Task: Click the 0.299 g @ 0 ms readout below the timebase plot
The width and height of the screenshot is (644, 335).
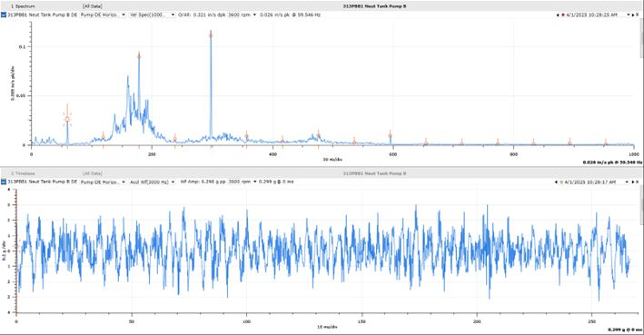Action: tap(625, 330)
